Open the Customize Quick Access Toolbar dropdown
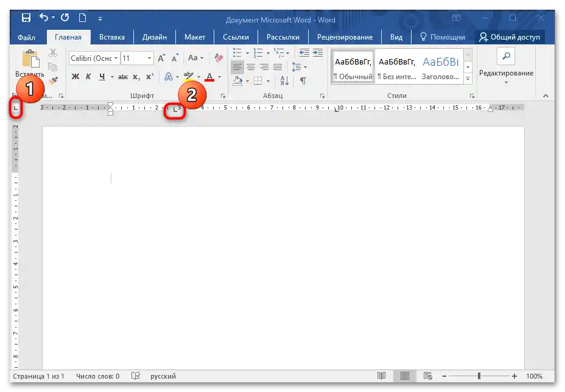Screen dimensions: 565x392 tap(100, 18)
